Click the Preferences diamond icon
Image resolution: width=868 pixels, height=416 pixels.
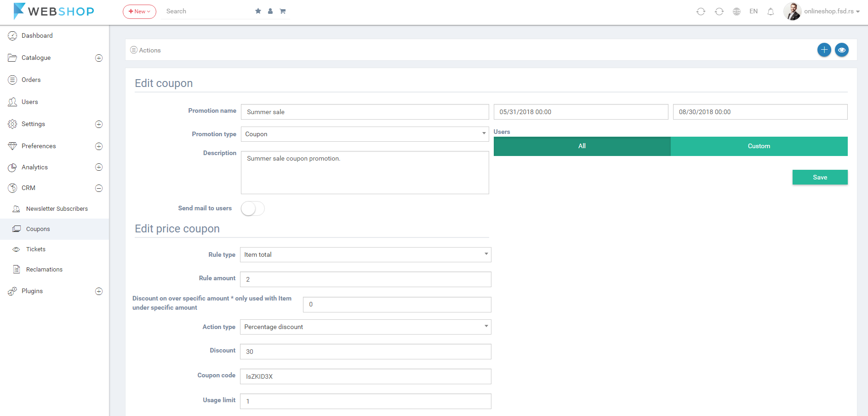point(12,146)
